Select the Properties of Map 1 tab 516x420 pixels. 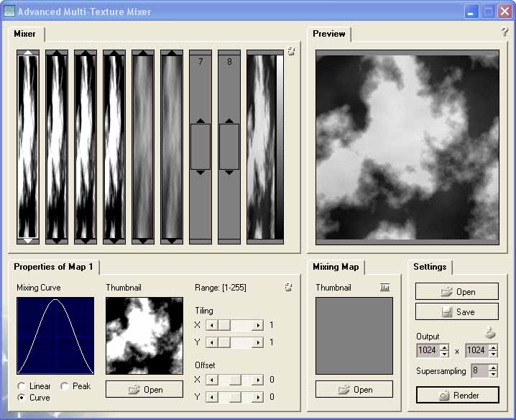53,267
